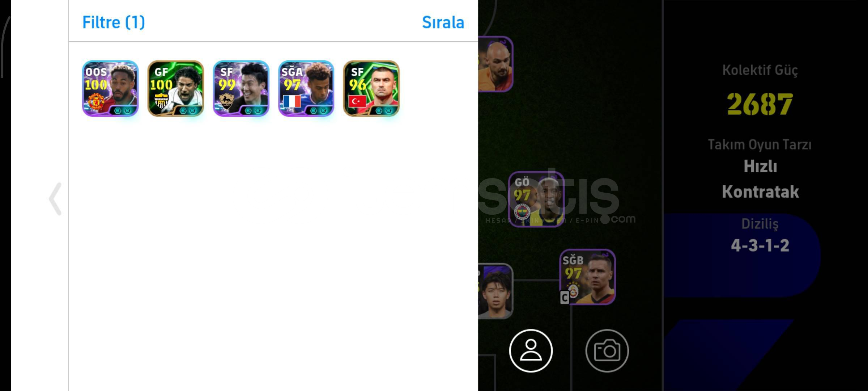Select the GÖ 97 Fenerbahçe player on pitch
Viewport: 868px width, 391px height.
coord(536,199)
